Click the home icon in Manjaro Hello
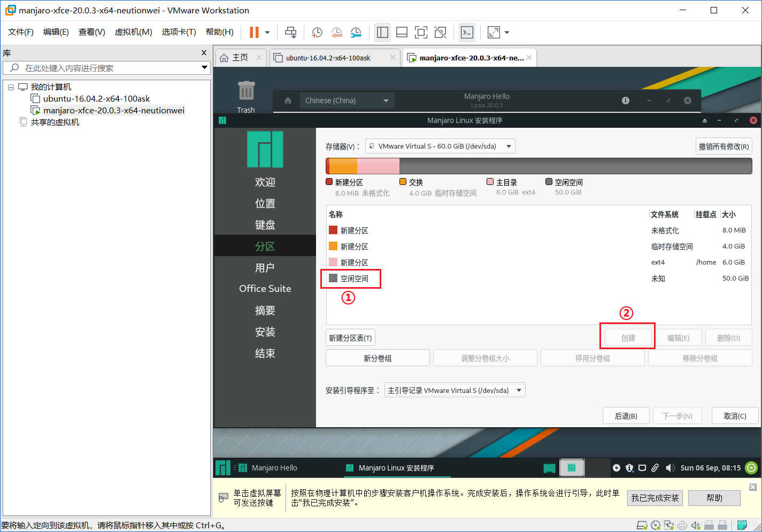The image size is (762, 532). coord(288,101)
